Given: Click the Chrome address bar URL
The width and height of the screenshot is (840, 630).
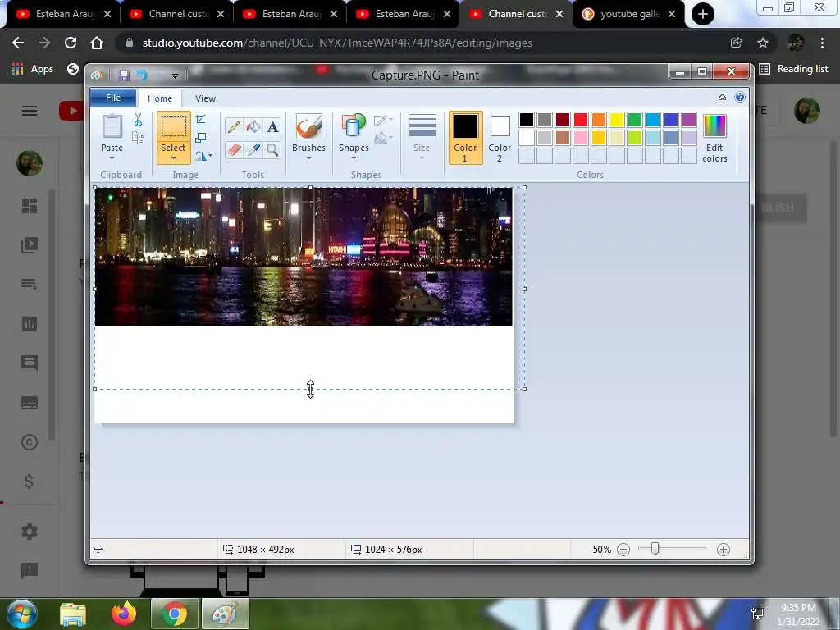Looking at the screenshot, I should [x=337, y=43].
